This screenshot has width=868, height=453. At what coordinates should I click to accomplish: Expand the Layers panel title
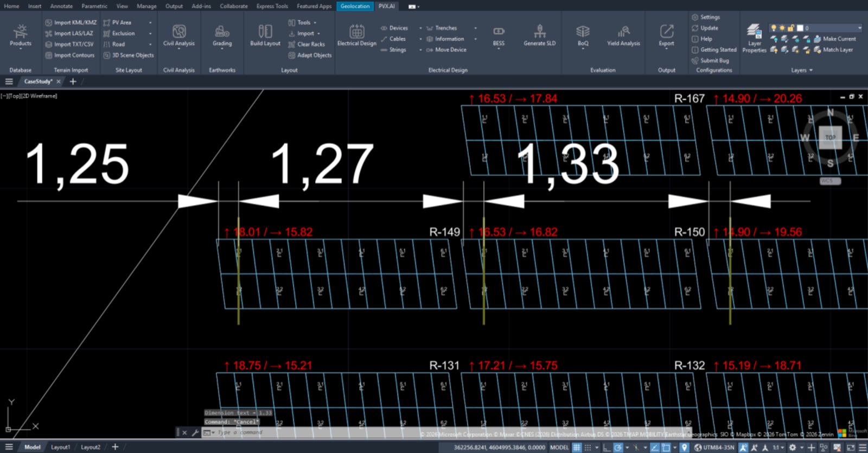[x=802, y=70]
